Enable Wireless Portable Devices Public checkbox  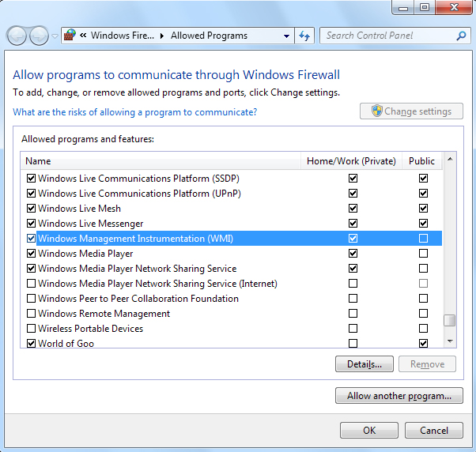pyautogui.click(x=423, y=328)
